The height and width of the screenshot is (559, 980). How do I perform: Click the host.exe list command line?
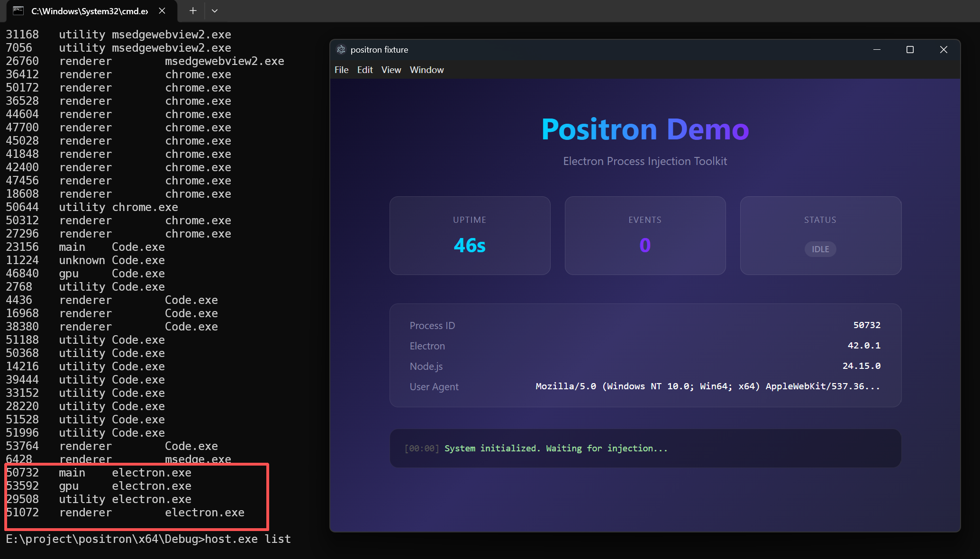(x=148, y=539)
